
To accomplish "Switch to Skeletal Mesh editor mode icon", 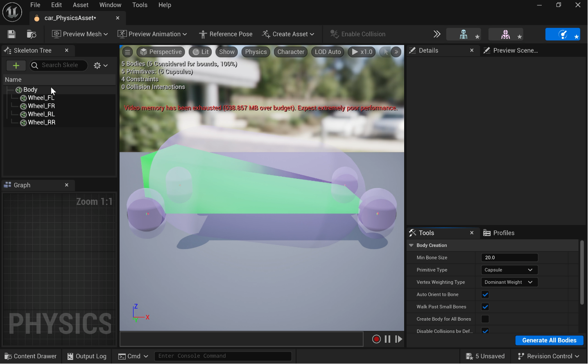I will pyautogui.click(x=506, y=34).
